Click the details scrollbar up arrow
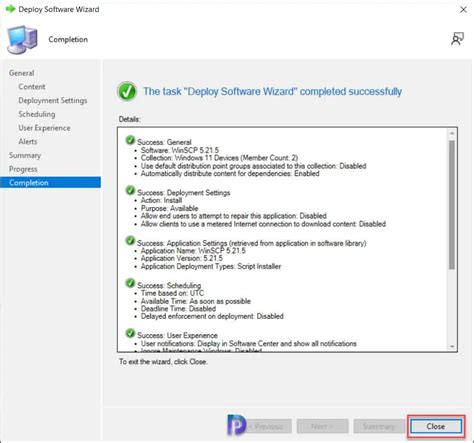Image resolution: width=474 pixels, height=443 pixels. click(x=452, y=133)
